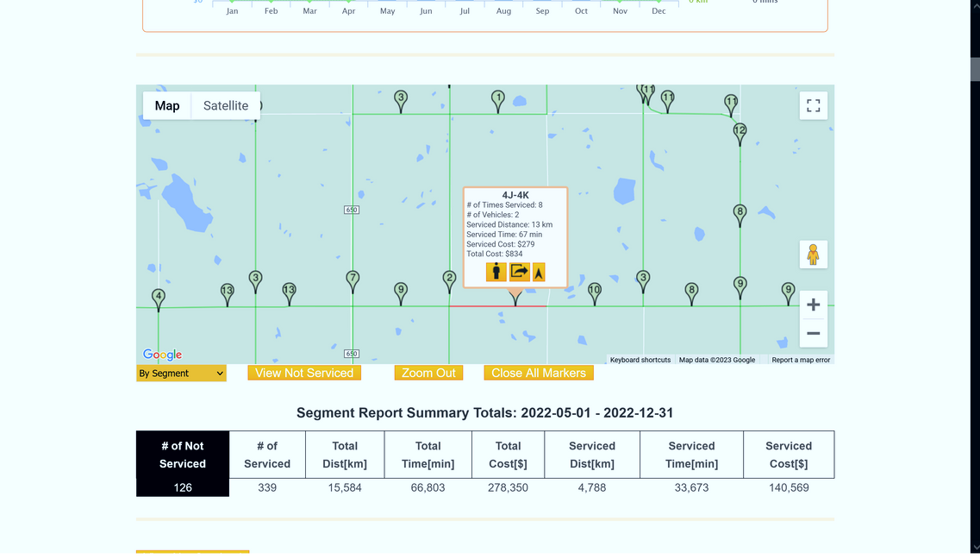Click the navigation arrow icon in 4J-4K popup
Screen dimensions: 980x559
tap(539, 272)
